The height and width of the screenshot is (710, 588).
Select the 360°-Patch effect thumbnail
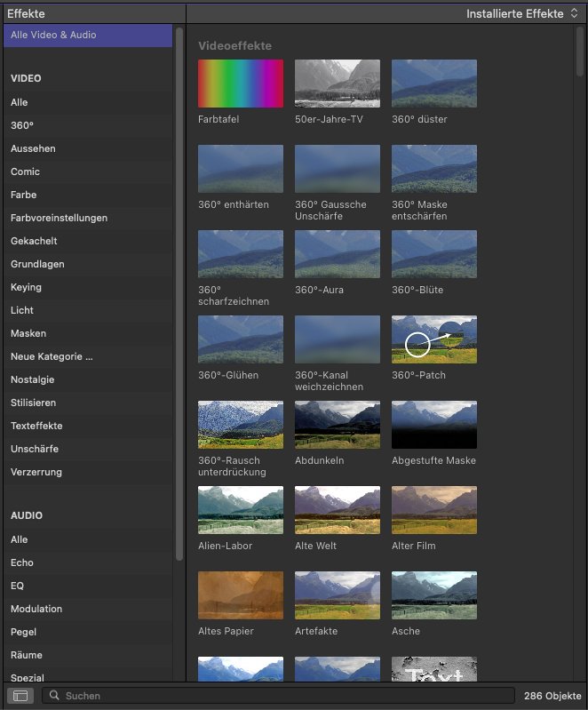point(434,339)
